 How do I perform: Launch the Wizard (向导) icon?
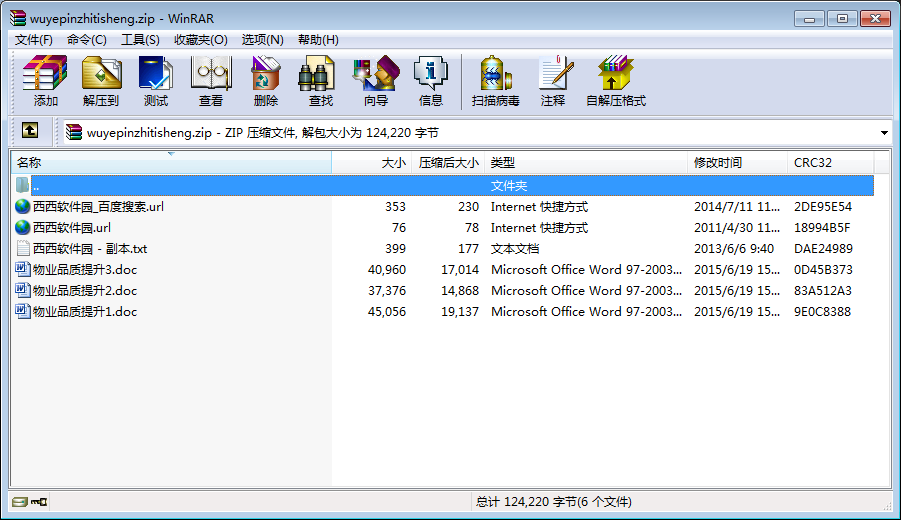tap(376, 81)
